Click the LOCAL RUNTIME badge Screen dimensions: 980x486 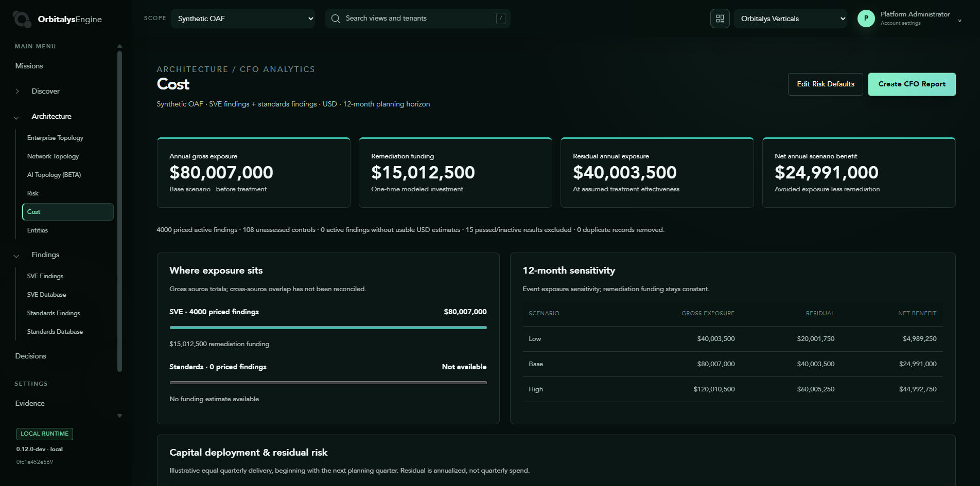45,434
